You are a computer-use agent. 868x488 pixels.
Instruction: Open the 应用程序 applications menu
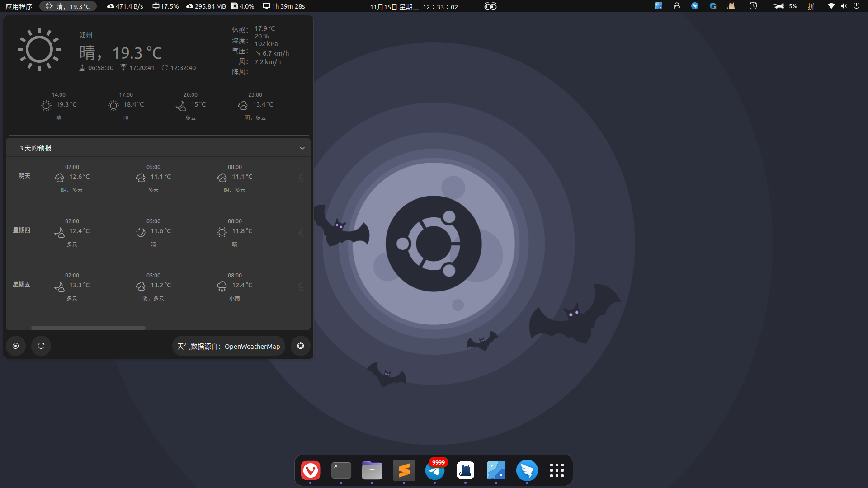click(19, 6)
